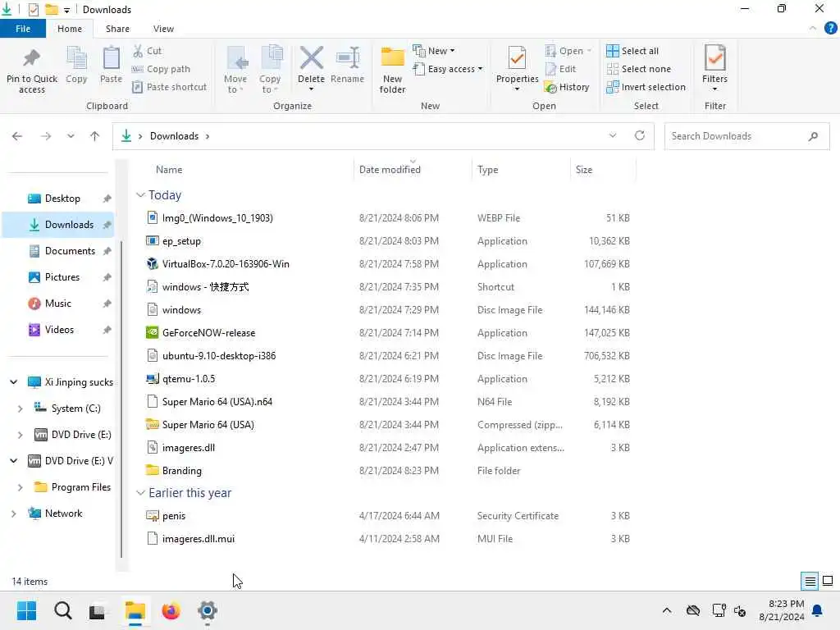Click the Refresh icon in address bar
This screenshot has height=630, width=840.
(640, 135)
